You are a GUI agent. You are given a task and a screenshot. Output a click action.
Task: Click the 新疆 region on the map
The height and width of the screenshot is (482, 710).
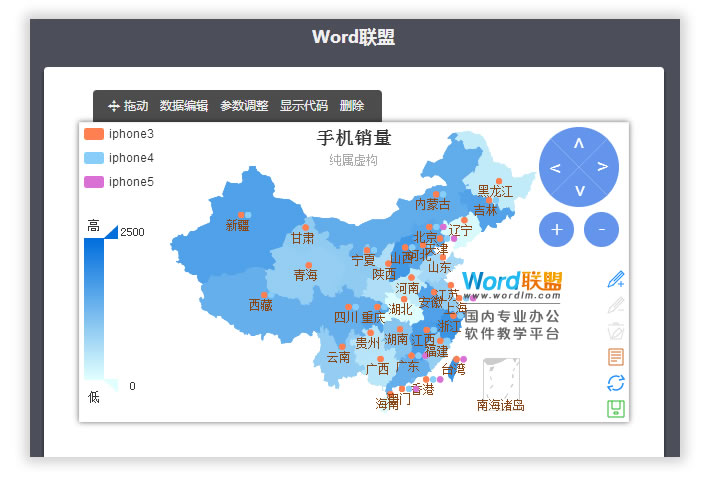238,225
